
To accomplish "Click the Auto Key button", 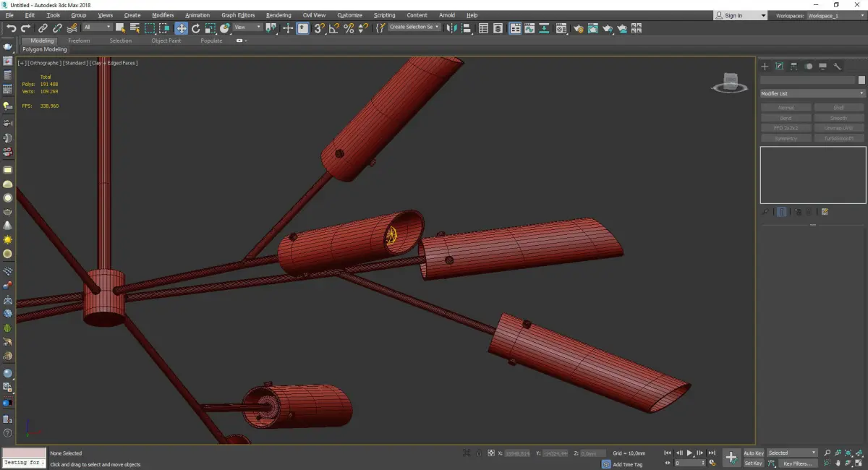I will (x=754, y=453).
